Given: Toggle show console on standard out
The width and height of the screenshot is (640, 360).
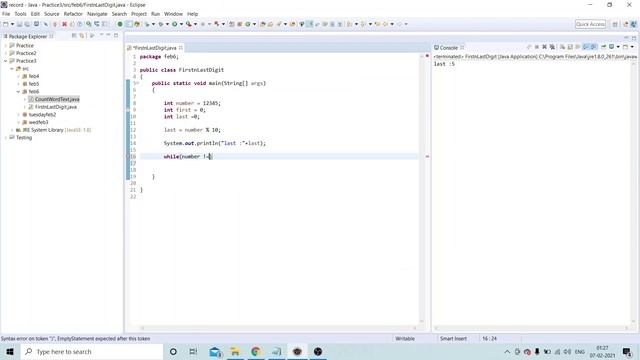Looking at the screenshot, I should click(x=586, y=47).
